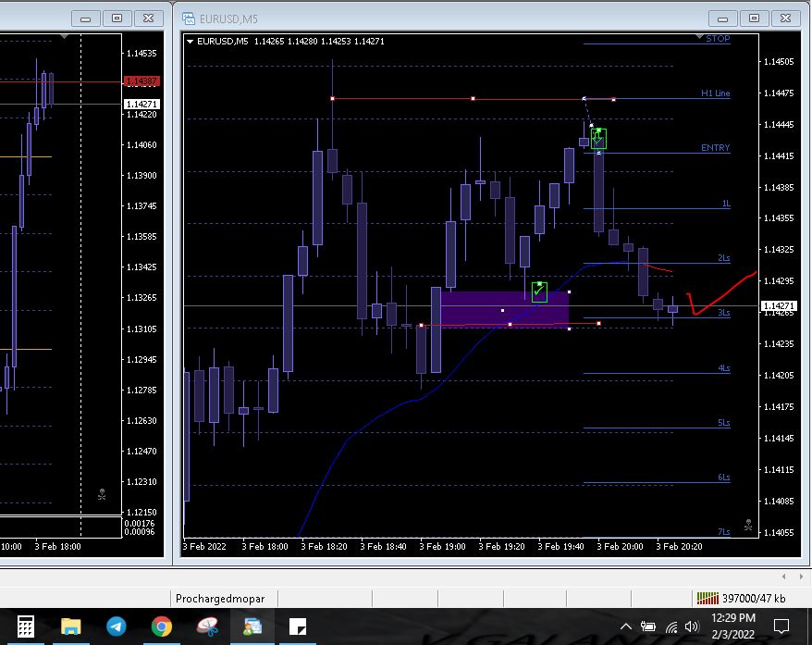The height and width of the screenshot is (645, 812).
Task: Click the 397000/47 kb connection status
Action: point(754,599)
